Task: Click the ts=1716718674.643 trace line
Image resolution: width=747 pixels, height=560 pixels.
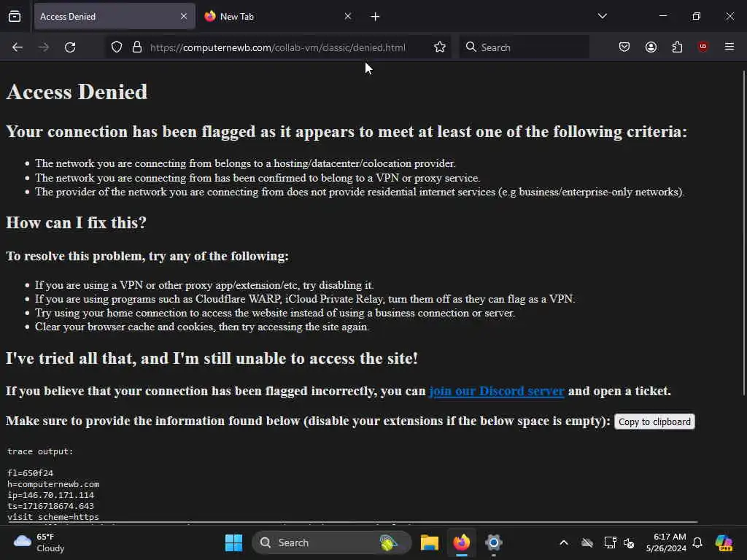Action: point(50,506)
